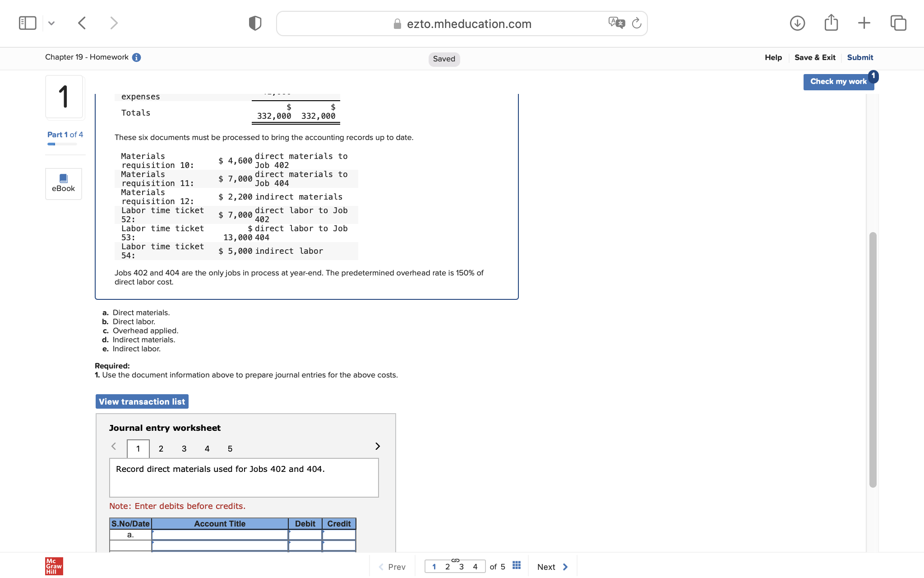
Task: Click the translate page icon
Action: tap(616, 23)
